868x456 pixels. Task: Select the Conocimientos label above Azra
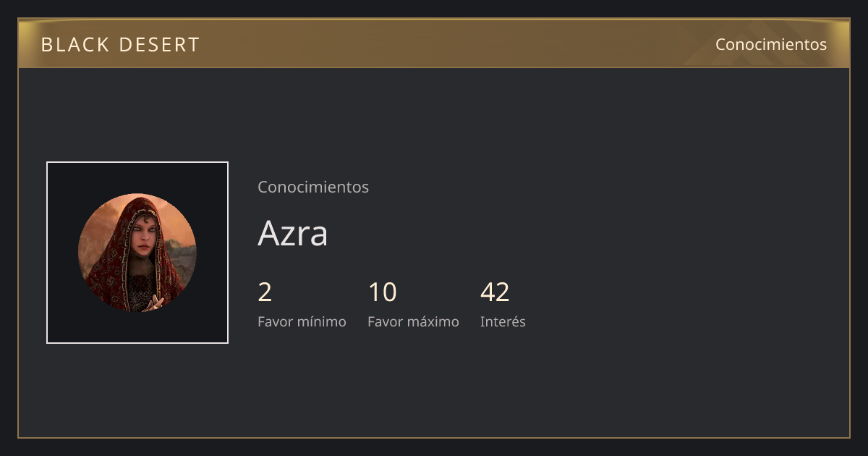313,187
